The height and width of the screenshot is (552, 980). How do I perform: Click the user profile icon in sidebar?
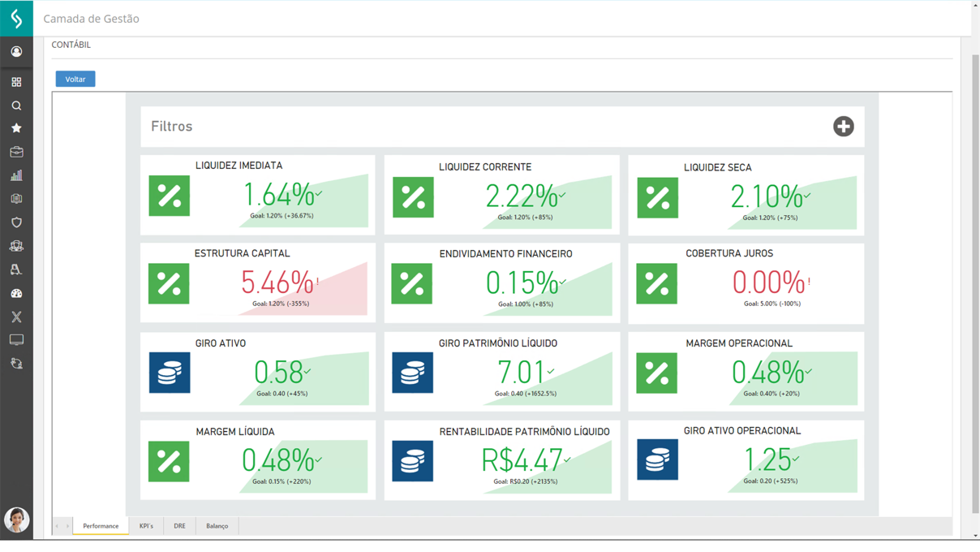click(x=16, y=52)
